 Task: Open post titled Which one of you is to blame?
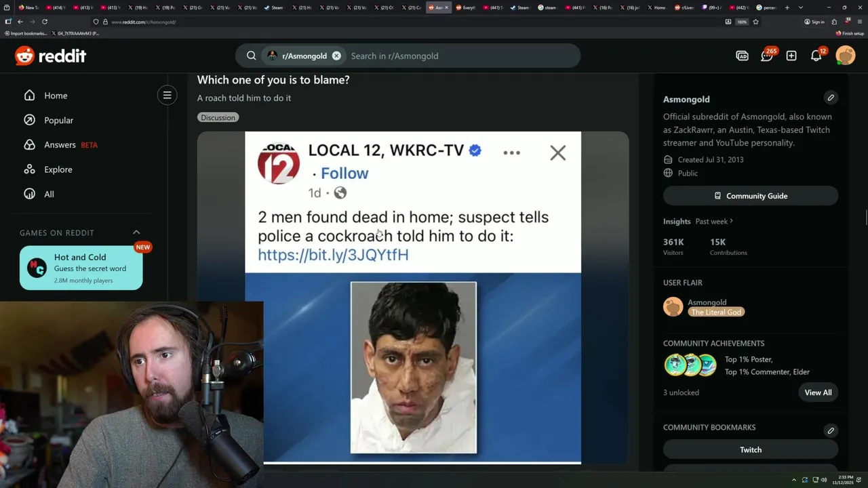pos(273,79)
